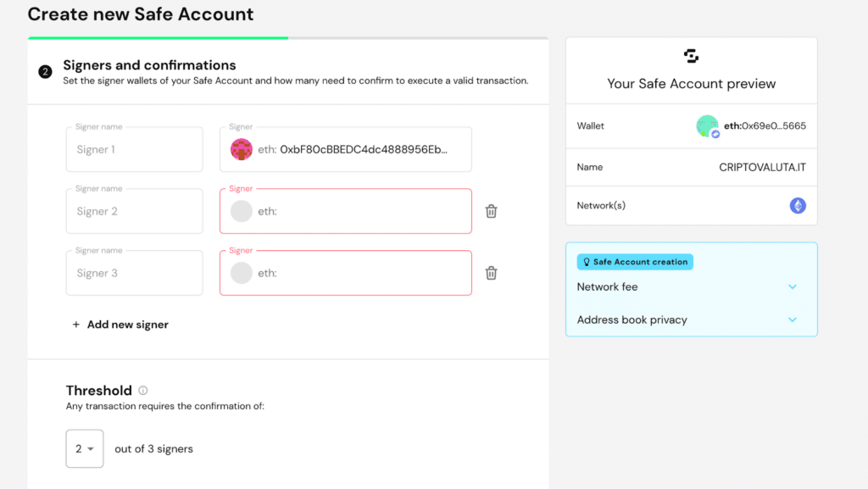Image resolution: width=868 pixels, height=489 pixels.
Task: Click the Create new Safe Account title
Action: [x=141, y=14]
